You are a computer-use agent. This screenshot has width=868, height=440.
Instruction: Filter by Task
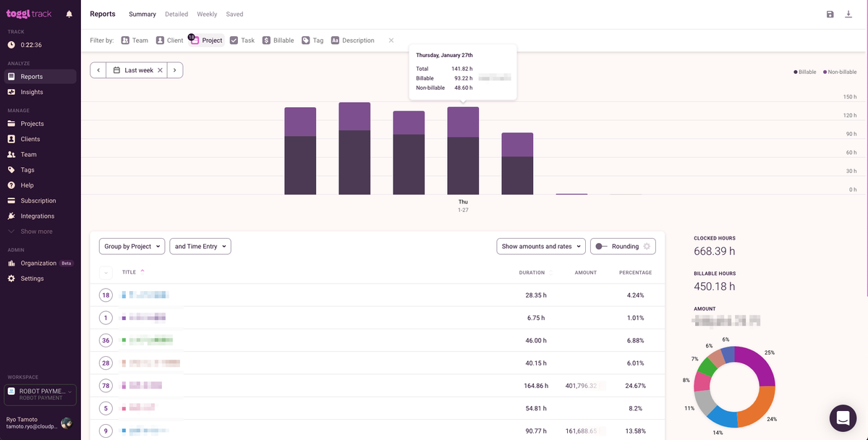click(x=242, y=41)
